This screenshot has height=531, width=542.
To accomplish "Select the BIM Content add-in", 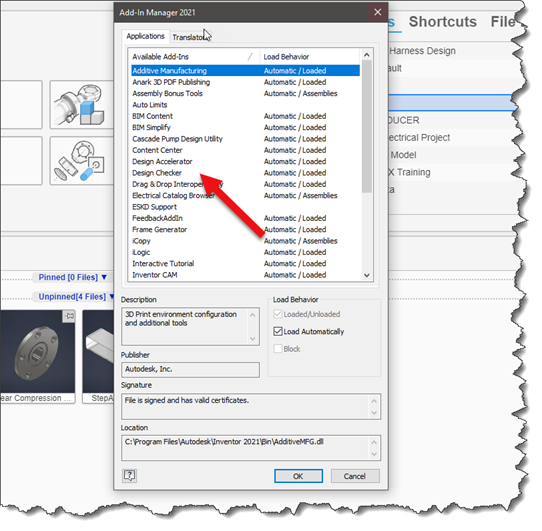I will (x=245, y=116).
